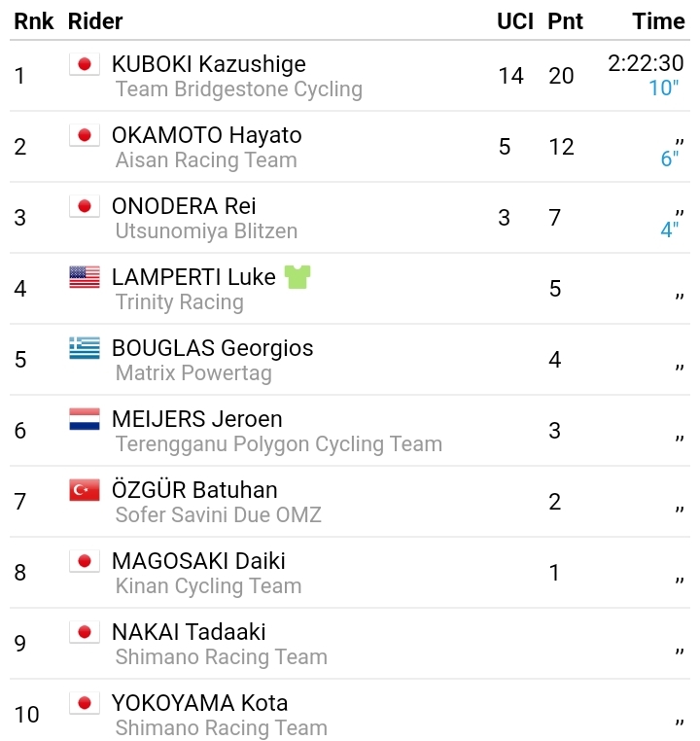Click the Turkish flag beside ÖZGÜR Batuhan
This screenshot has height=741, width=700.
pos(85,490)
